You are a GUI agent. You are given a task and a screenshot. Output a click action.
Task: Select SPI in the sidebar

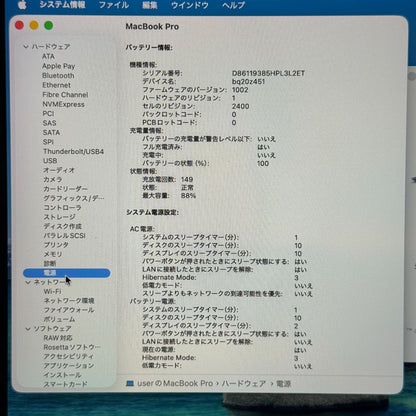tap(48, 142)
